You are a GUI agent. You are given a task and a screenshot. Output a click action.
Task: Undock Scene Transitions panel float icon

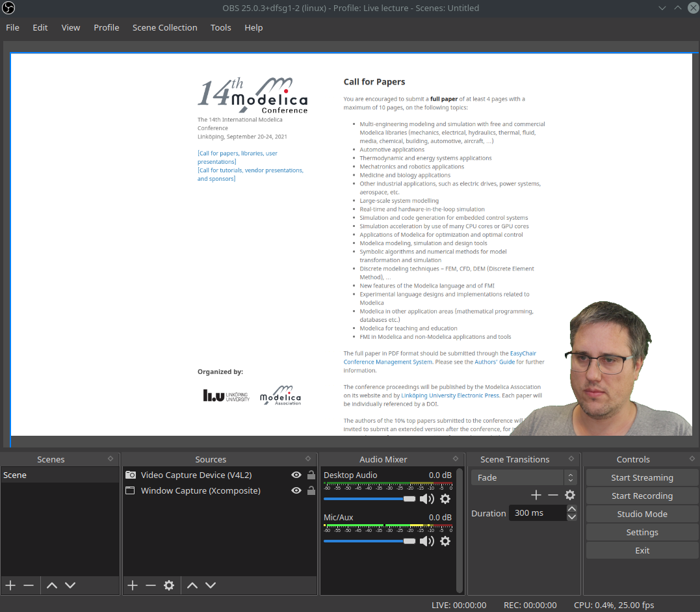click(x=571, y=459)
